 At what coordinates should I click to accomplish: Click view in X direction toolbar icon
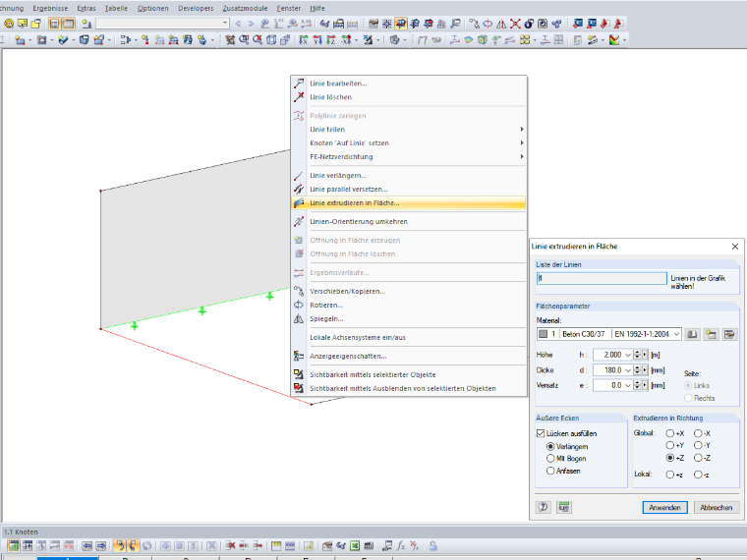304,40
